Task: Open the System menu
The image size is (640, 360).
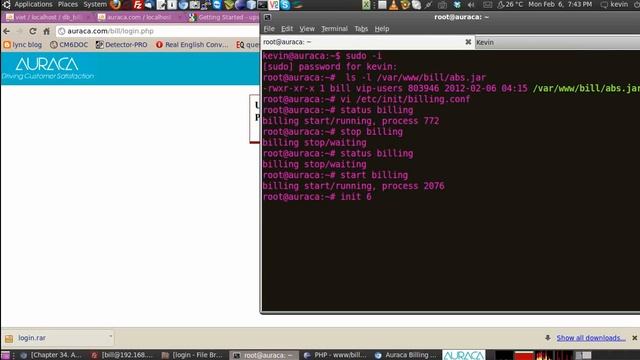Action: (95, 4)
